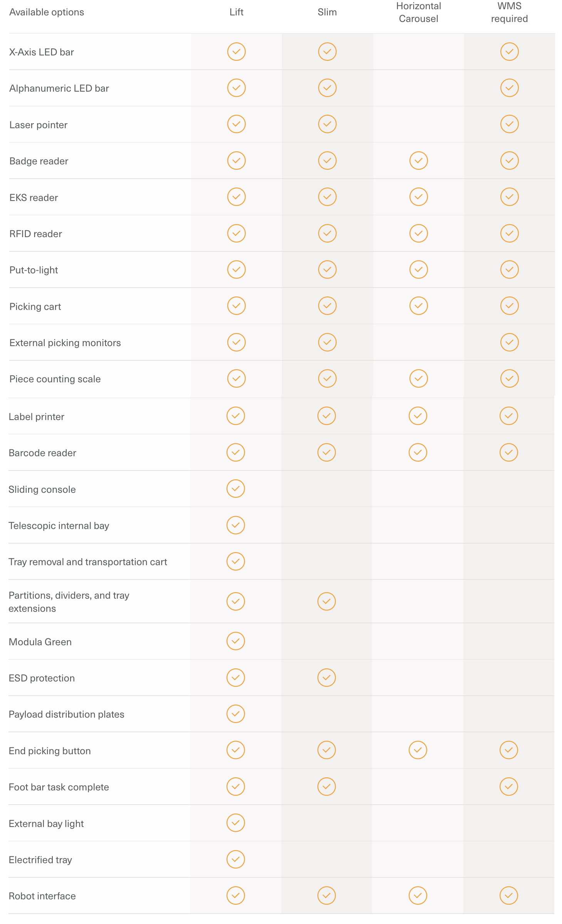The width and height of the screenshot is (562, 924).
Task: Click WMS required checkmark for RFID reader
Action: coord(509,233)
